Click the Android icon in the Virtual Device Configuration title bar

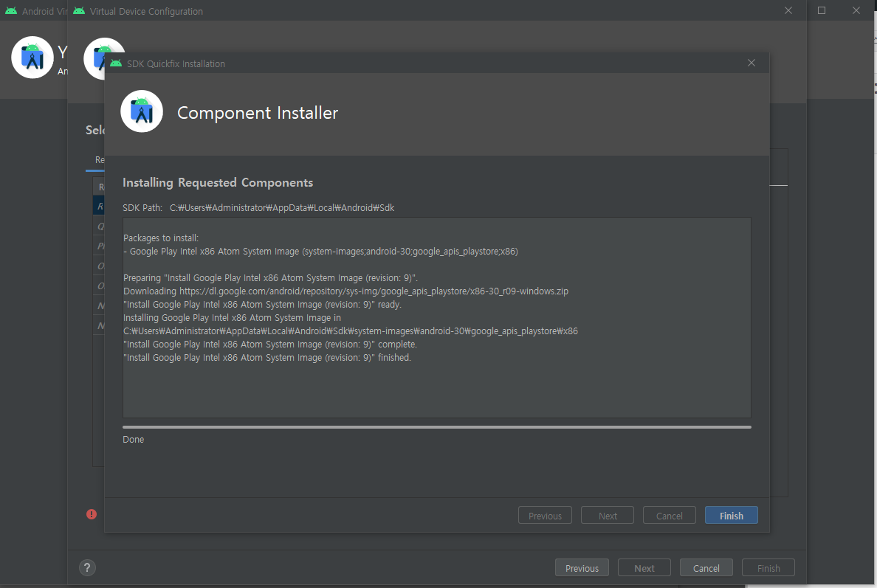79,10
